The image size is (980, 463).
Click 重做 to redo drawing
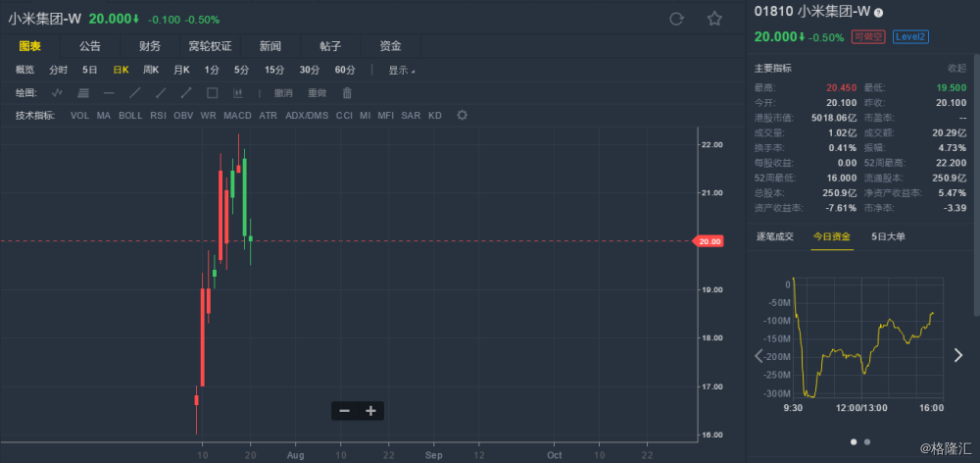click(317, 92)
